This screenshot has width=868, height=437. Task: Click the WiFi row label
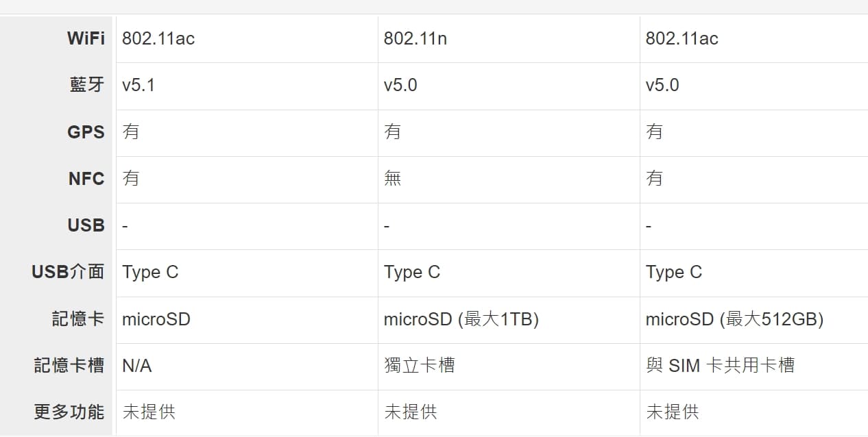coord(86,38)
